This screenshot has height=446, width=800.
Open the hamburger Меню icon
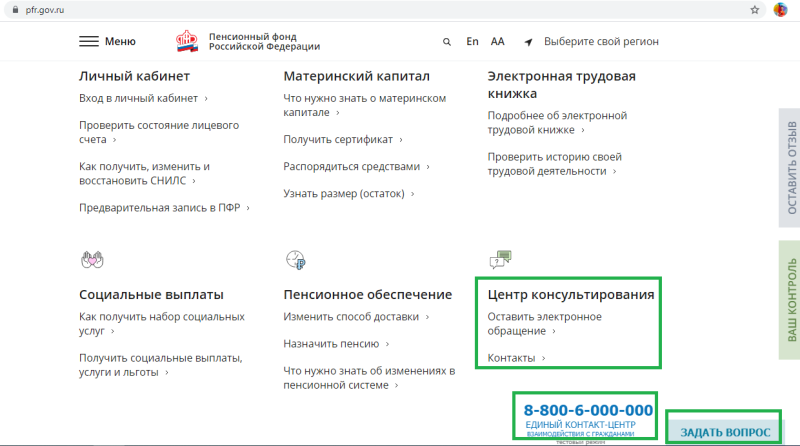89,41
